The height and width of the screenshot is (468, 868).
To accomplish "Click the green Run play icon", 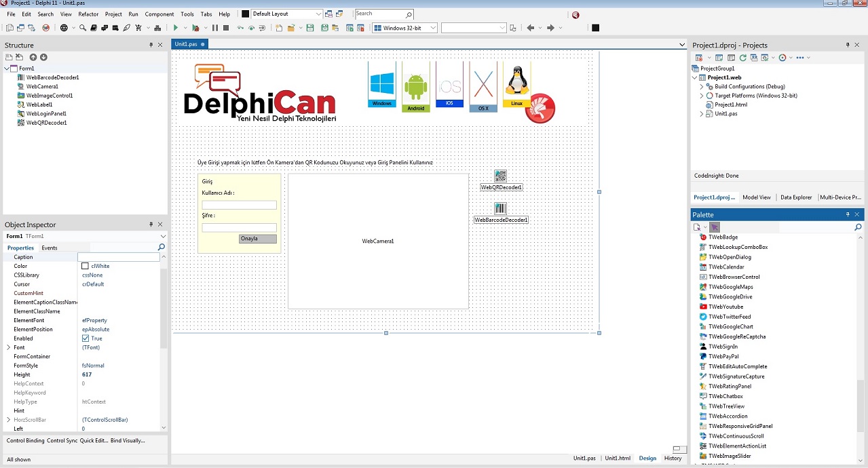I will tap(175, 28).
